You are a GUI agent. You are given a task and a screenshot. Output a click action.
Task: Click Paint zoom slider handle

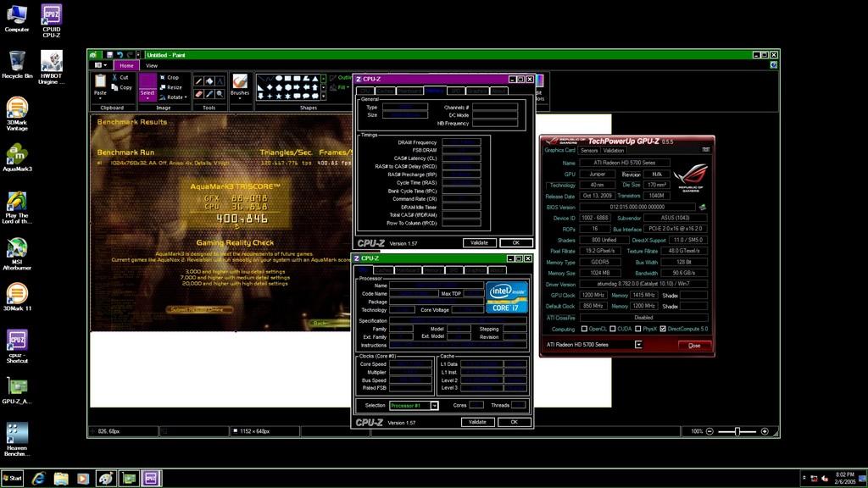(x=737, y=431)
